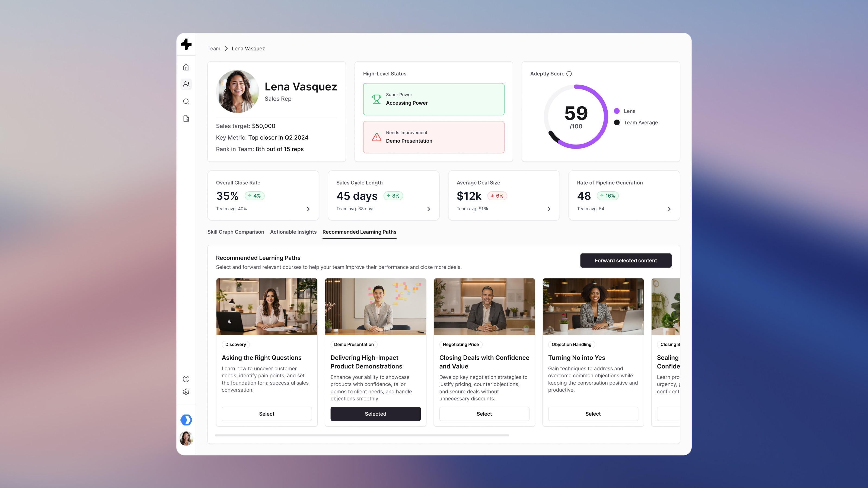This screenshot has width=868, height=488.
Task: Open the Settings gear icon
Action: [x=186, y=392]
